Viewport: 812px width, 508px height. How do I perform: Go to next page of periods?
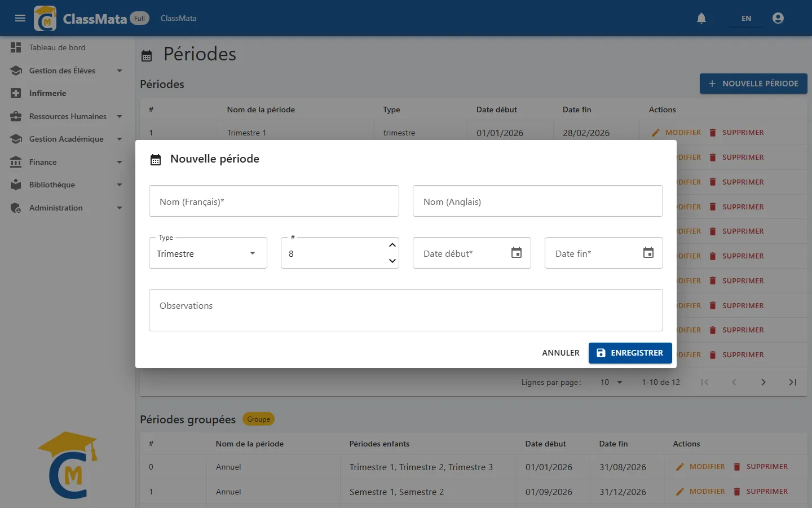pos(764,382)
